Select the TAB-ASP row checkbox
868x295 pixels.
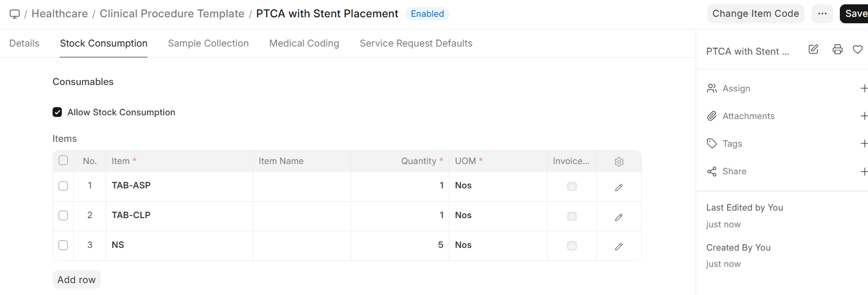point(63,186)
